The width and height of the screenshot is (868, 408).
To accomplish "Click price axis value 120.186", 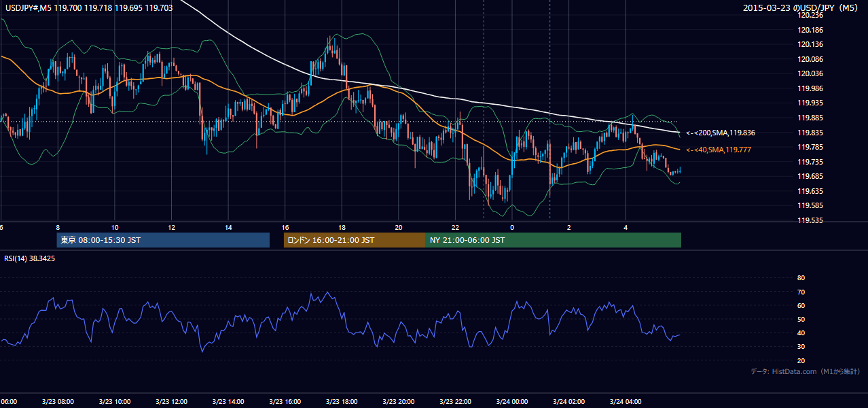I will point(811,30).
